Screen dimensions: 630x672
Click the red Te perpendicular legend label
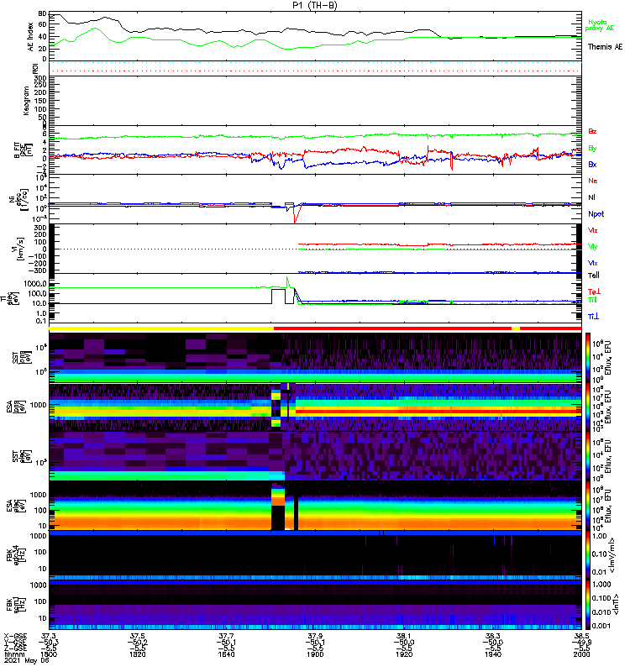[x=594, y=291]
